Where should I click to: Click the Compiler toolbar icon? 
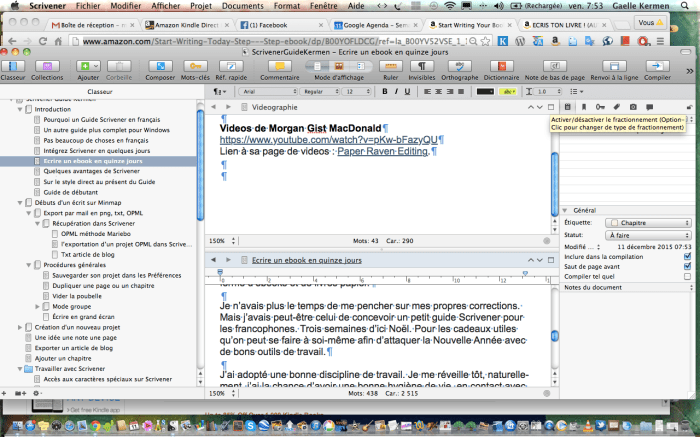coord(657,66)
